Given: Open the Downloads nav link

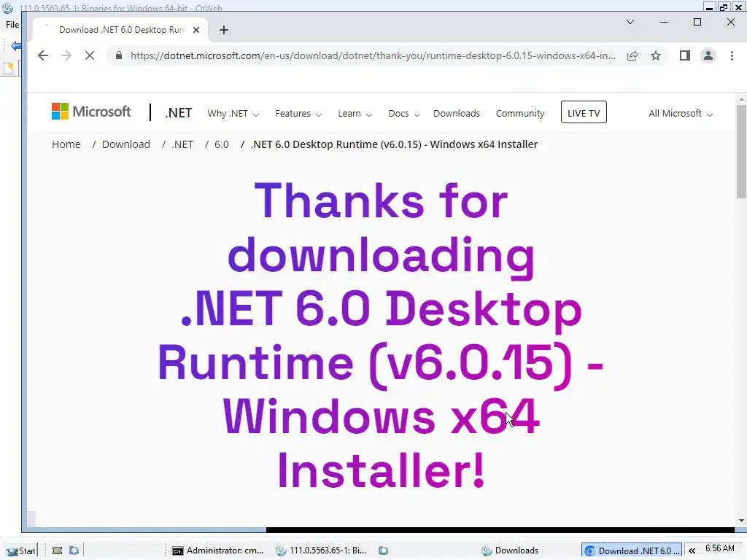Looking at the screenshot, I should click(457, 114).
